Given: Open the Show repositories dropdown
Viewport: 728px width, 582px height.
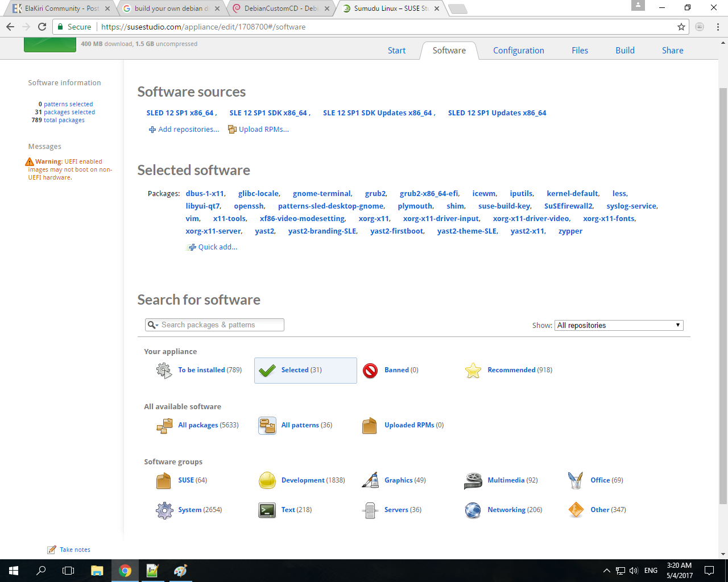Looking at the screenshot, I should pyautogui.click(x=619, y=325).
